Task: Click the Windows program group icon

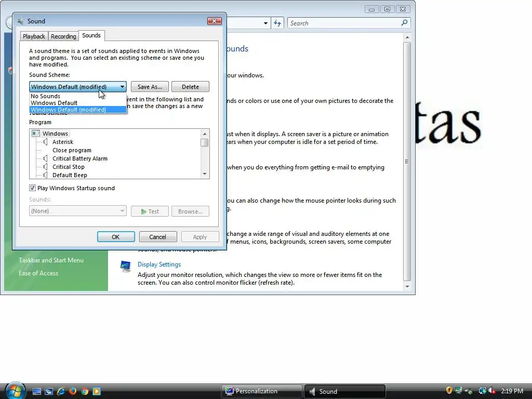Action: coord(36,134)
